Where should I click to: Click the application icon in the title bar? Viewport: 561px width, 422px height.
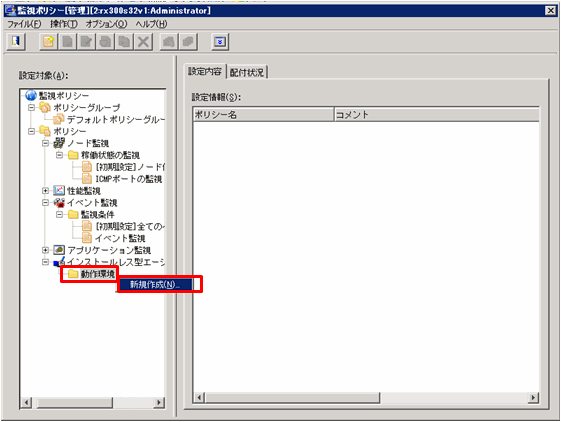tap(11, 11)
